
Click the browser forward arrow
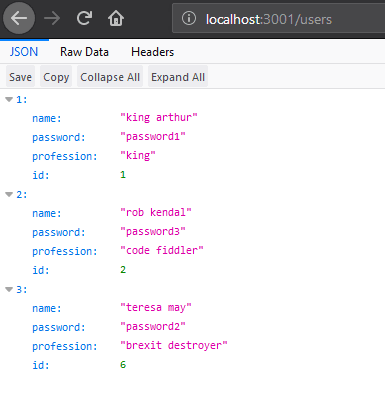(x=52, y=18)
